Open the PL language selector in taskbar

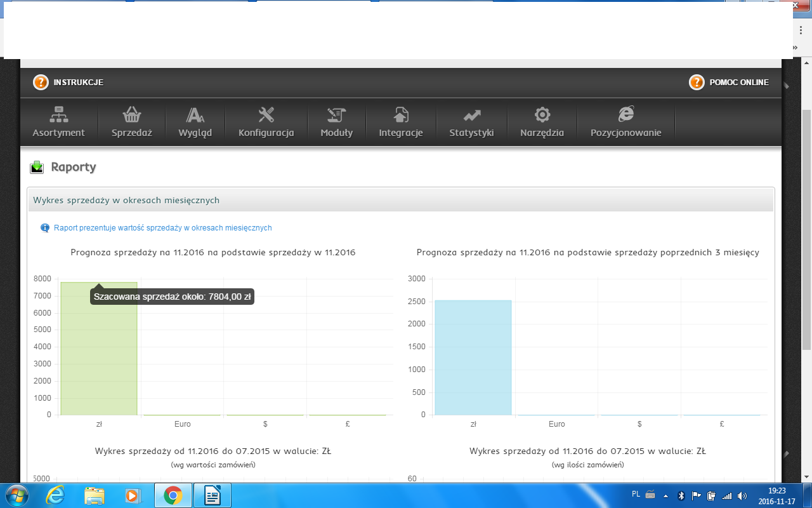coord(636,494)
